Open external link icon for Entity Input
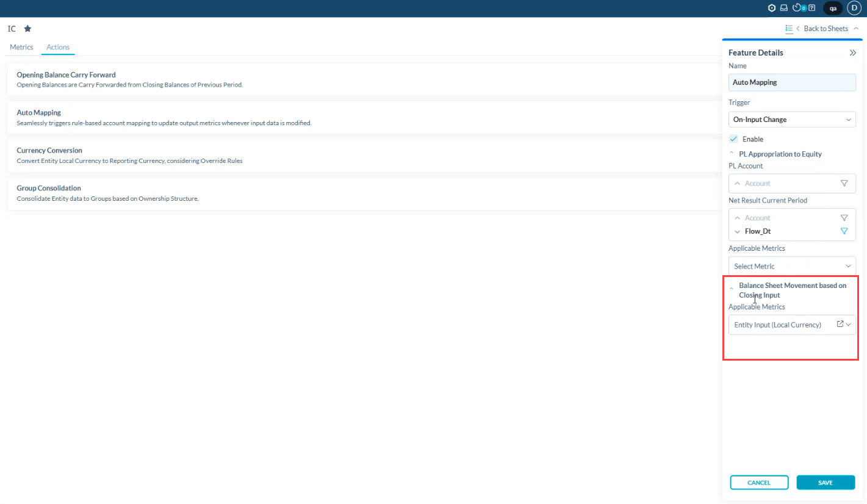The height and width of the screenshot is (504, 867). [840, 324]
